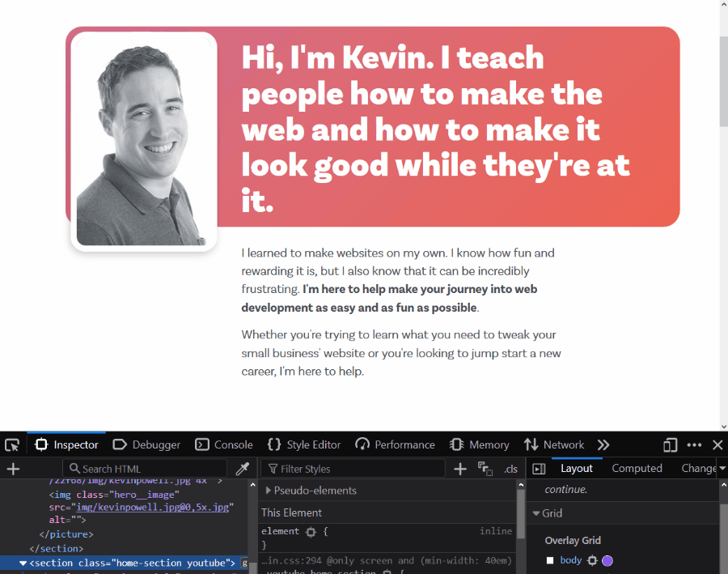This screenshot has width=728, height=574.
Task: Toggle Responsive Design Mode icon
Action: (x=670, y=445)
